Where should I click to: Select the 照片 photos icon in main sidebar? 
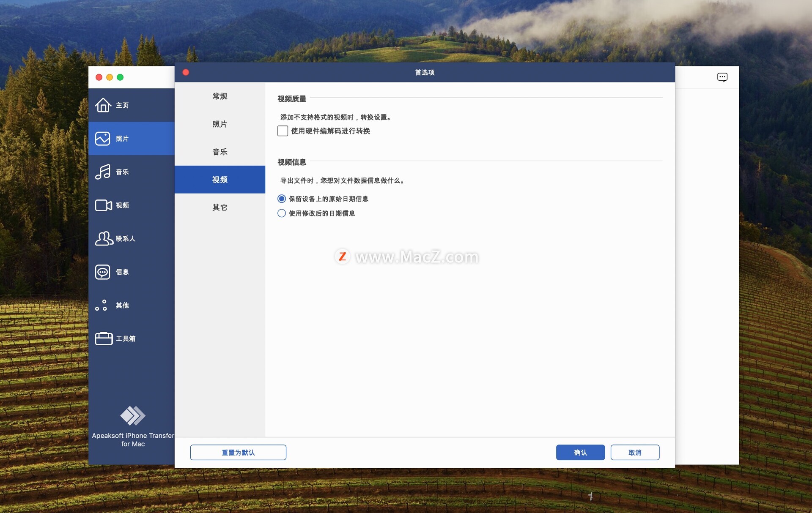[x=103, y=139]
